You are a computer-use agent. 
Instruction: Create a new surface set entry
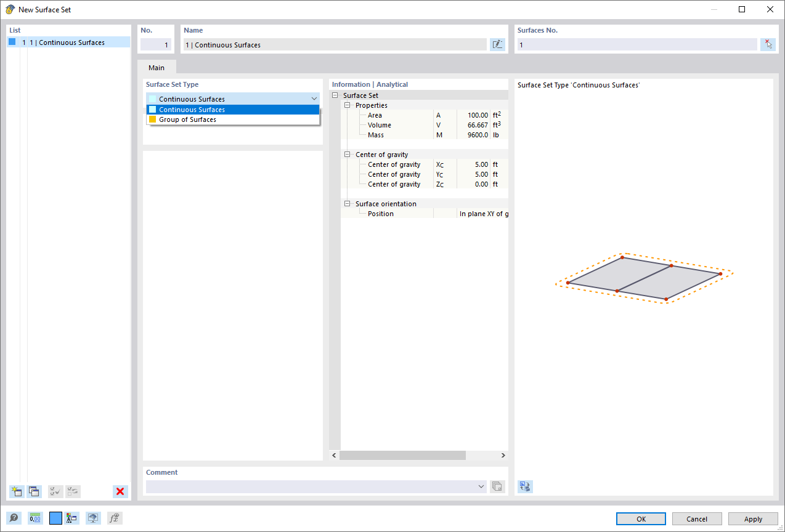(16, 491)
